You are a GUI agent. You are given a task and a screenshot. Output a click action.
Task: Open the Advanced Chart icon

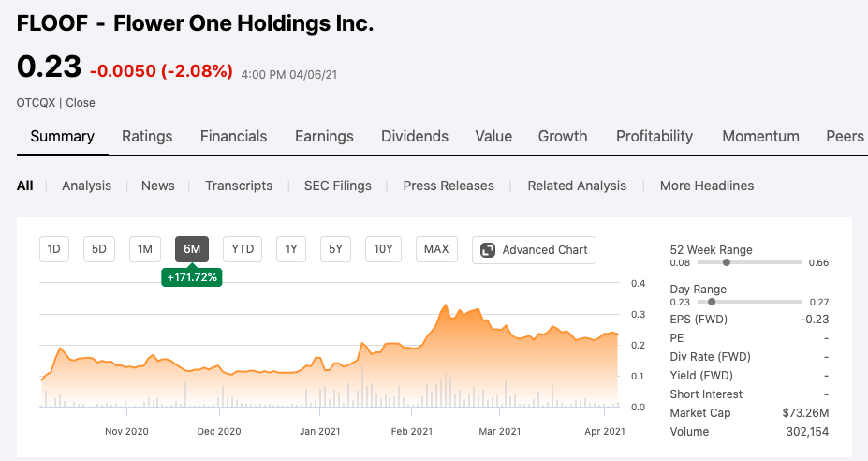pos(488,249)
